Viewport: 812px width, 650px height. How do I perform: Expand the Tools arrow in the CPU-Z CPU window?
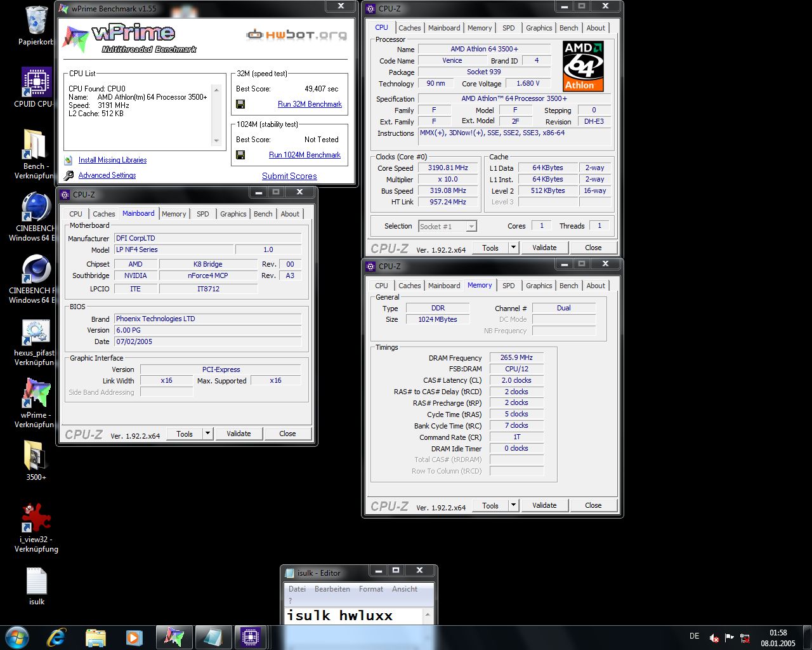click(514, 248)
